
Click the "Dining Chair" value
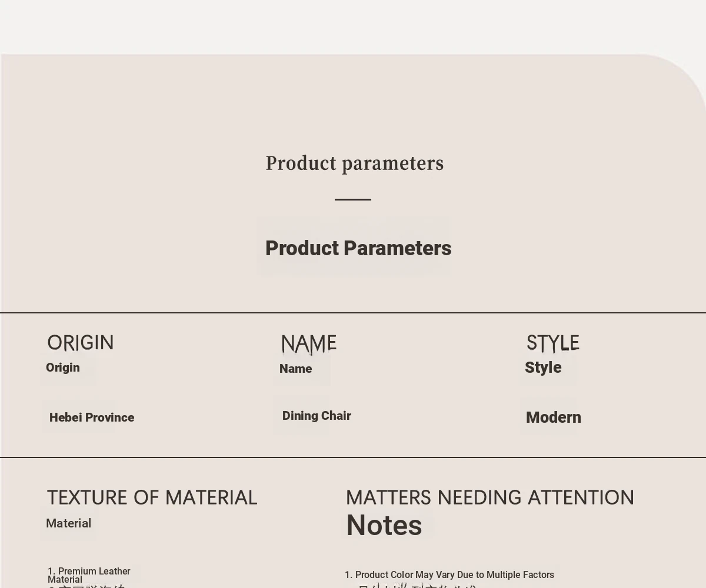click(317, 416)
